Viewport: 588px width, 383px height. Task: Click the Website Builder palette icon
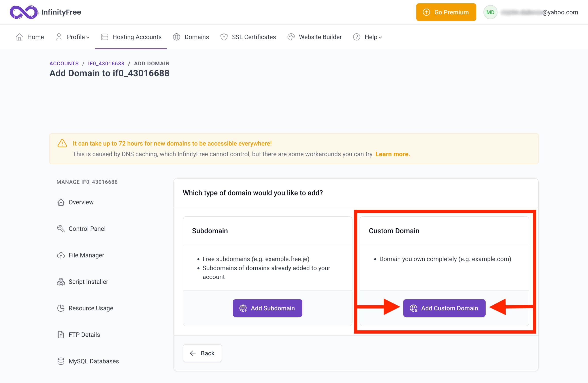[291, 37]
